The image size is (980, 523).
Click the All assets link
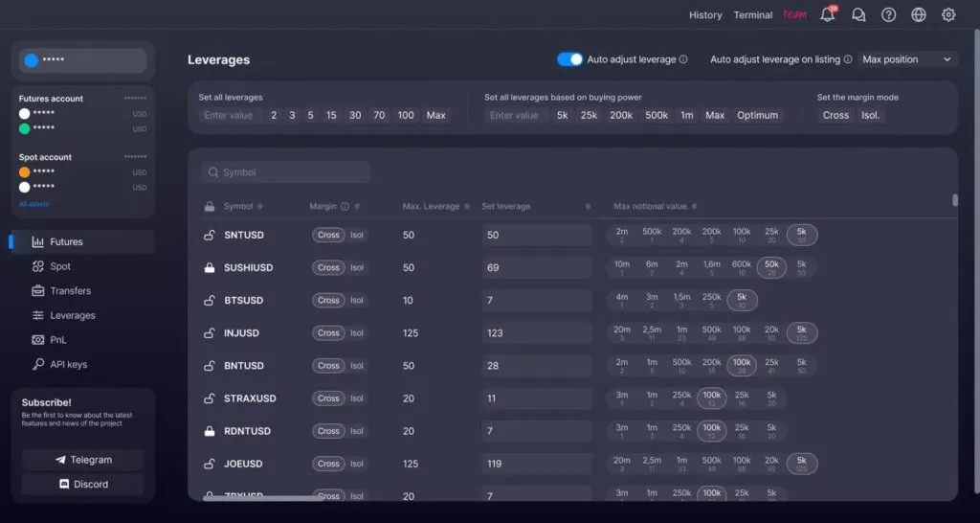(x=33, y=204)
